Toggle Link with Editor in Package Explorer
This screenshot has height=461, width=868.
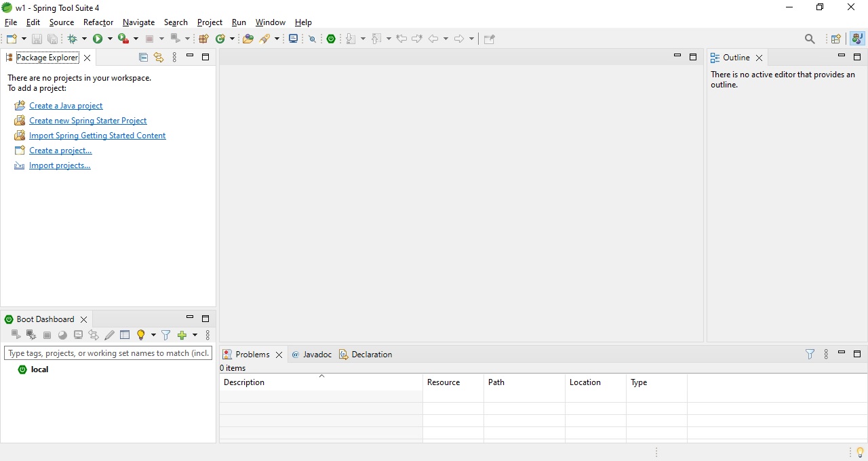pos(159,58)
